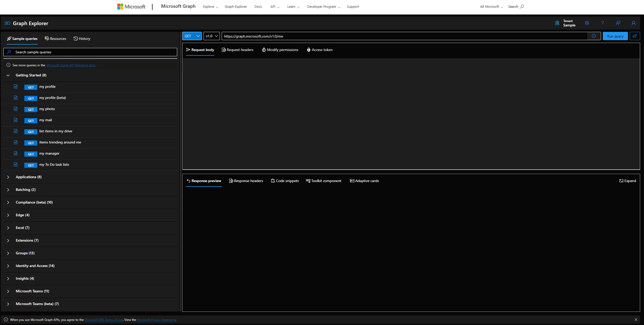The width and height of the screenshot is (644, 325).
Task: Expand the Excel (7) category
Action: (x=8, y=228)
